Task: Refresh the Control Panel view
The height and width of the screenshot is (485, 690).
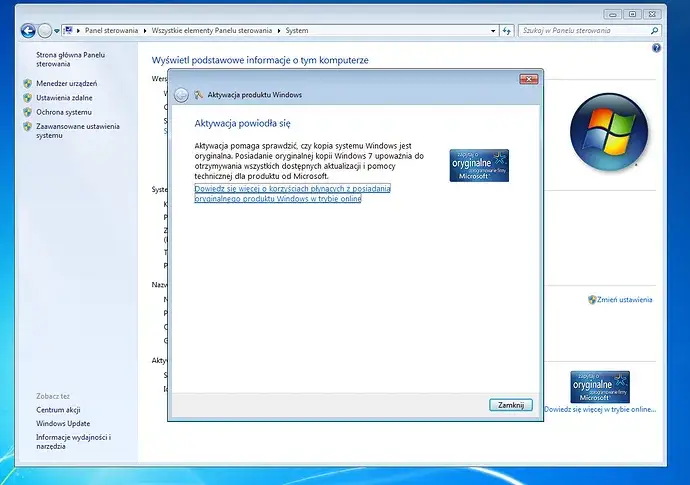Action: 506,31
